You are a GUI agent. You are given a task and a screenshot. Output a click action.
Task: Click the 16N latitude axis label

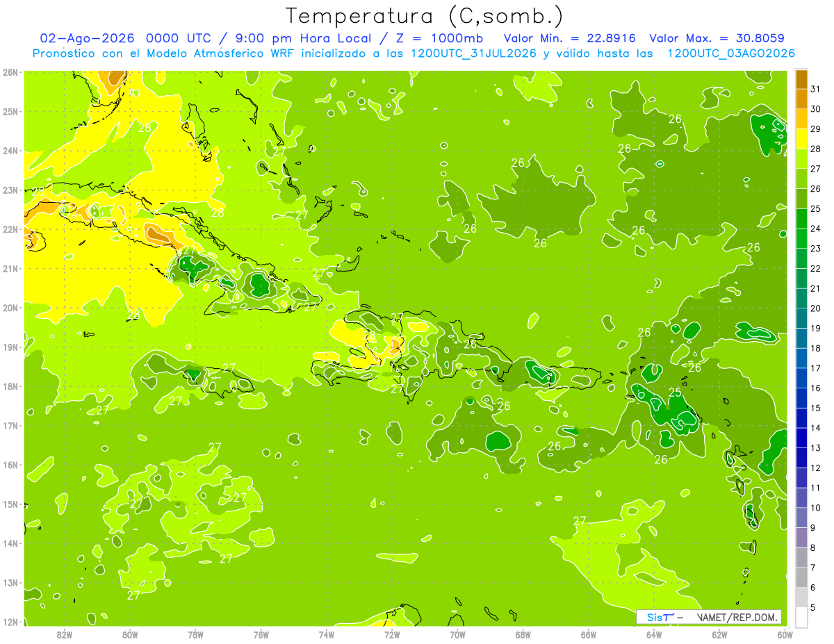10,465
